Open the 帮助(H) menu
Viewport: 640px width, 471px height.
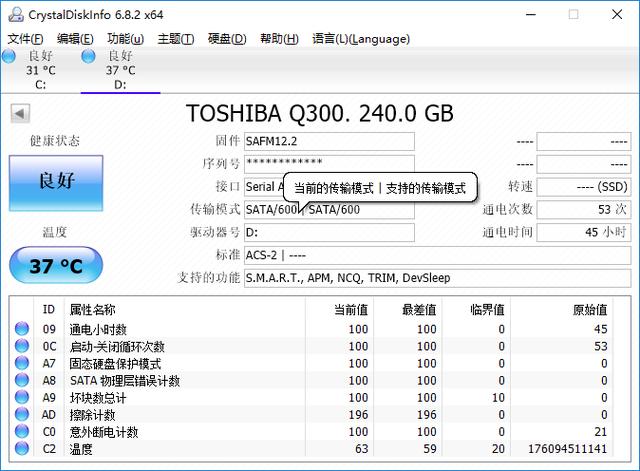279,39
